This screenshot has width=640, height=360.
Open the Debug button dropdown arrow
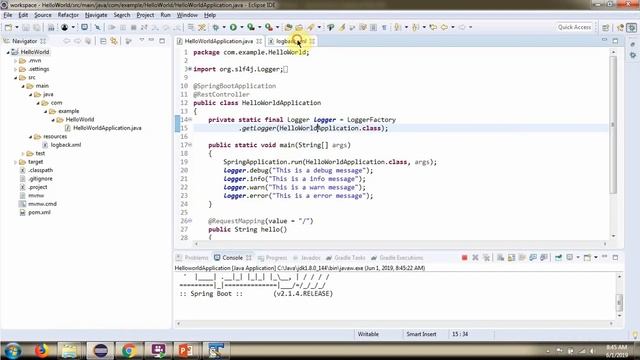pyautogui.click(x=224, y=27)
